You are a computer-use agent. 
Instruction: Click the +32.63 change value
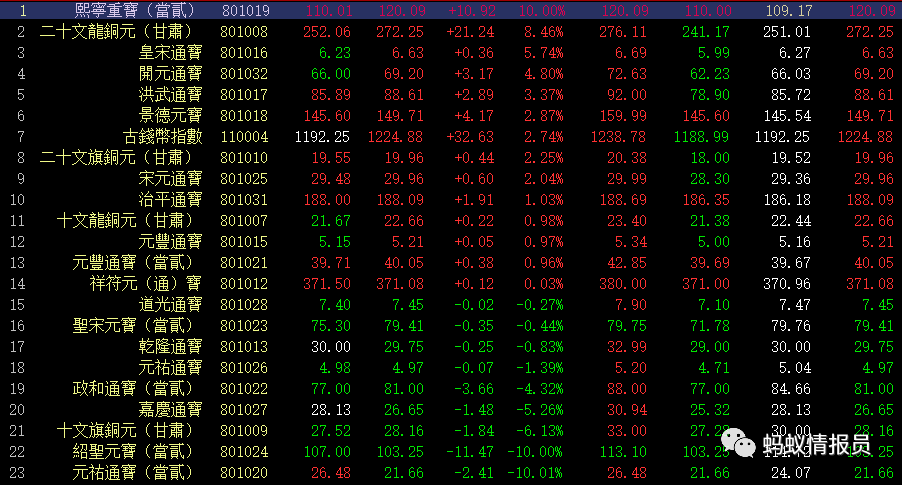470,137
